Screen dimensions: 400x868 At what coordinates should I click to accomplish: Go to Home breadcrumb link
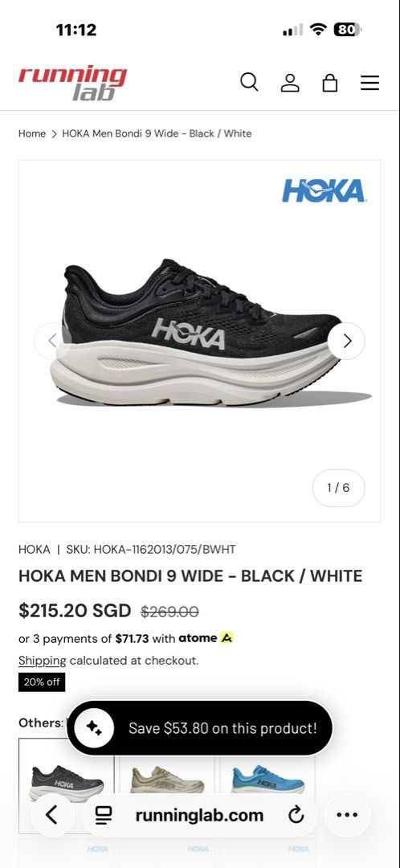[x=32, y=133]
